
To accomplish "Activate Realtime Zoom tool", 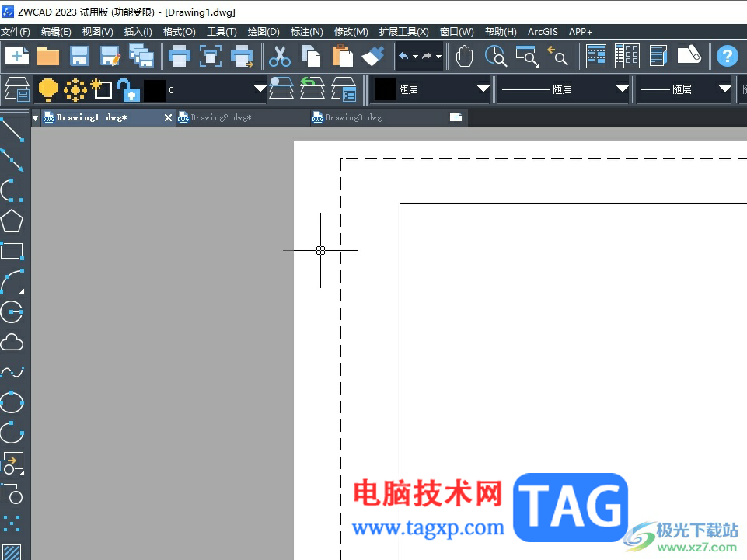I will (495, 56).
